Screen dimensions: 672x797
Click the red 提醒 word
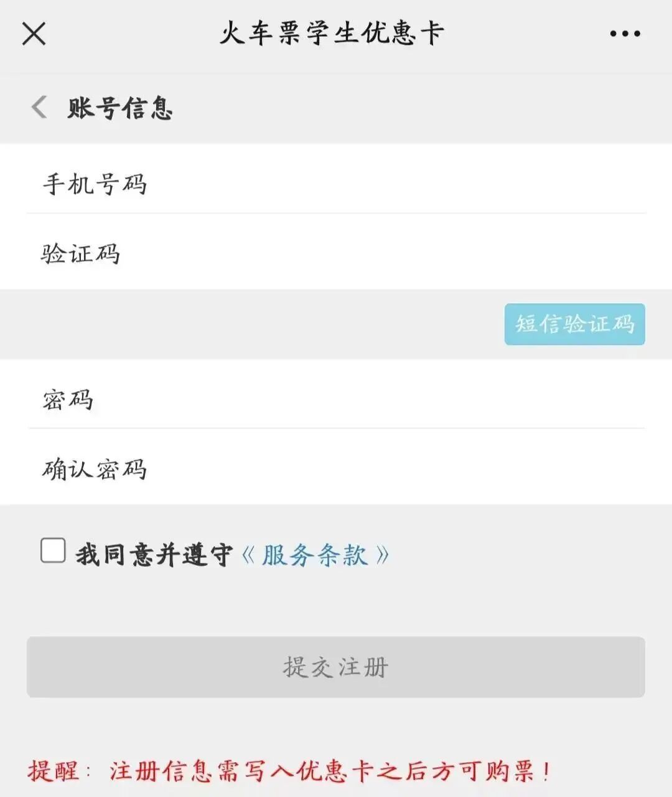pyautogui.click(x=54, y=771)
